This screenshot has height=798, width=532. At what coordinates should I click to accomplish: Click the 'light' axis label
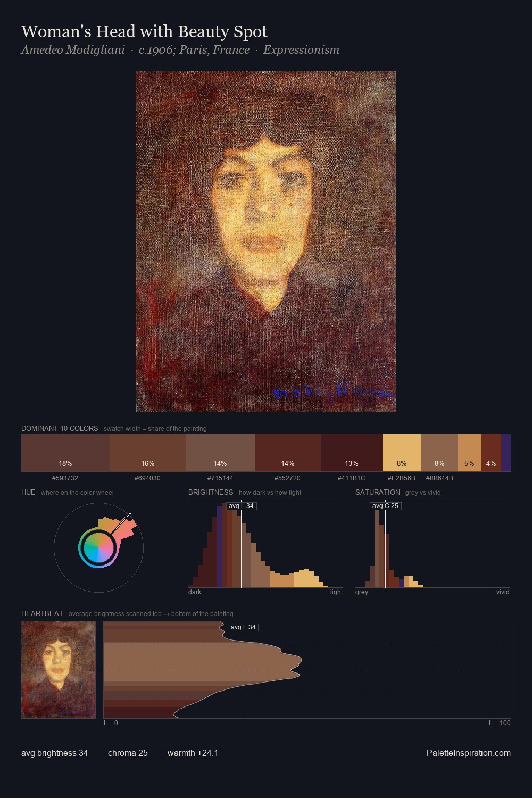tap(336, 592)
